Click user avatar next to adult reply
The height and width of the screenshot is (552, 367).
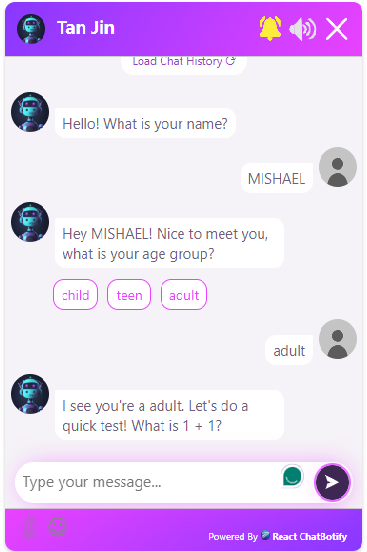(x=338, y=339)
